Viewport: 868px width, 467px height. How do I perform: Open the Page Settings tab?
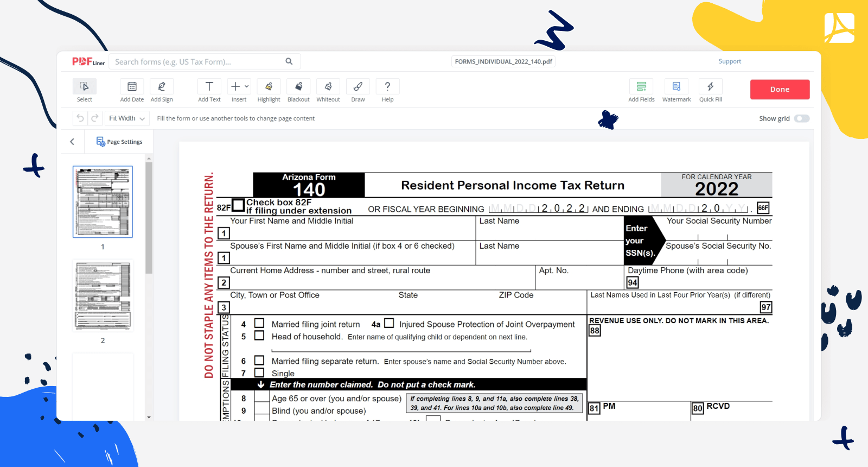click(119, 142)
